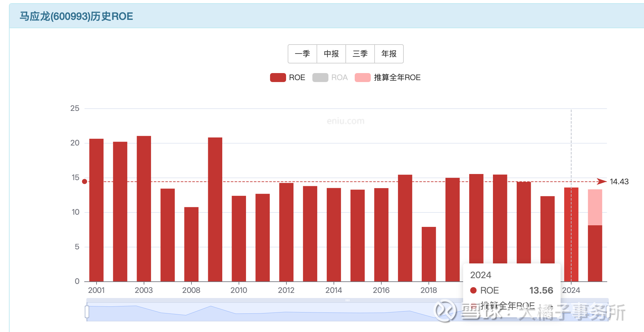
Task: Click the bar between 2014 and 2016
Action: [x=357, y=236]
